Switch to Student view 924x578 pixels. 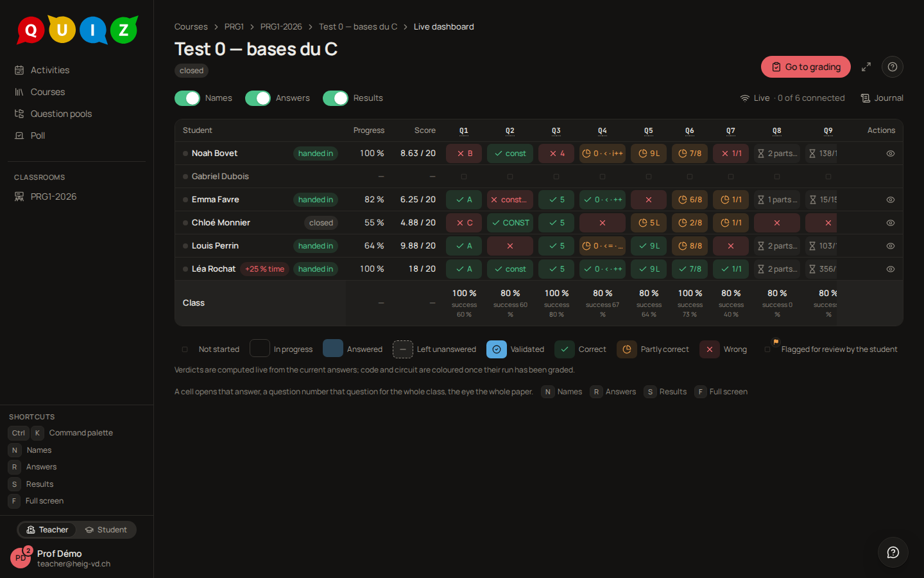coord(107,530)
